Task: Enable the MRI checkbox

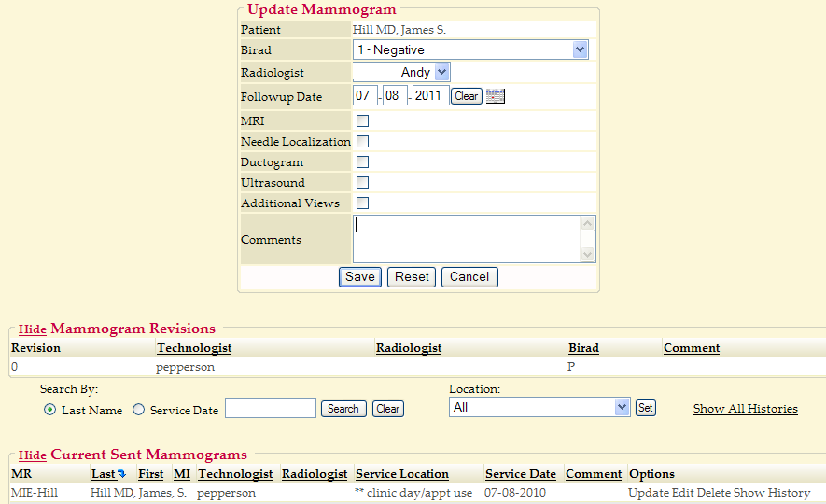Action: 362,120
